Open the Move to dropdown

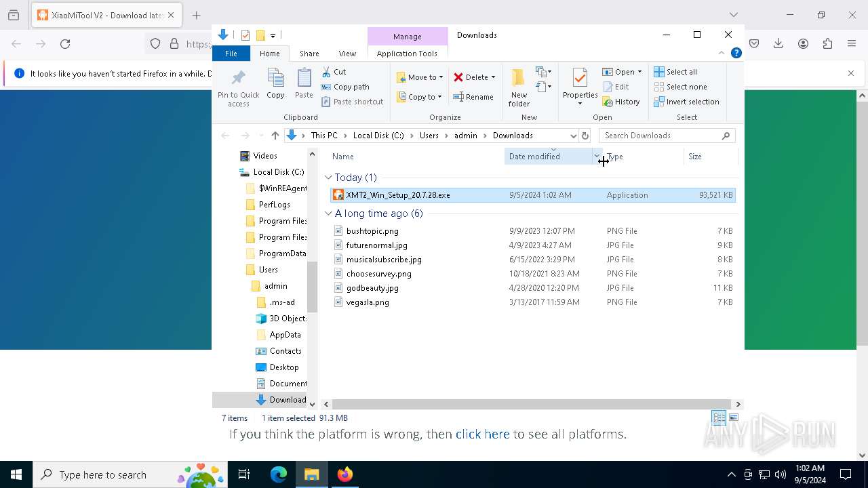[420, 77]
